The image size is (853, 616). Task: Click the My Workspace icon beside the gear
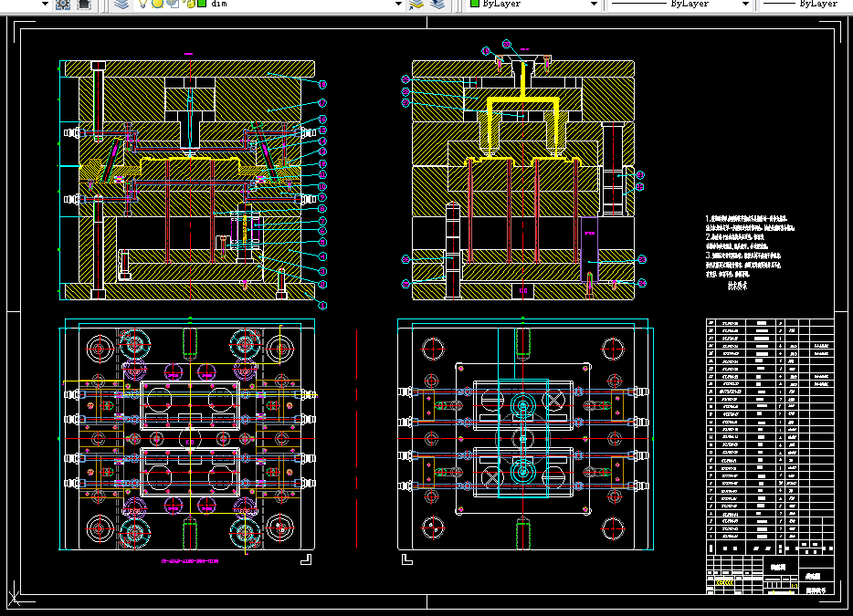pyautogui.click(x=83, y=4)
